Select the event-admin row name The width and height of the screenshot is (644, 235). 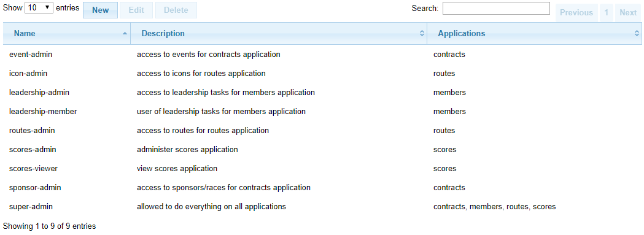31,54
